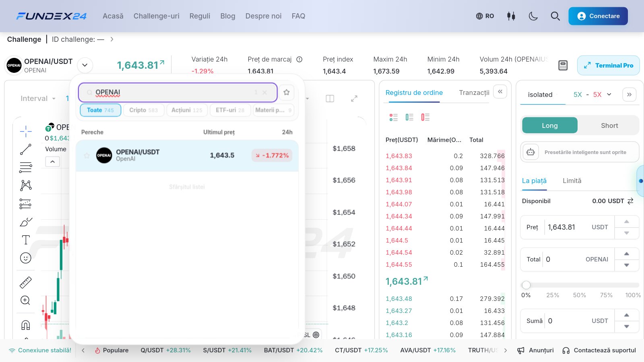Open the Fibonacci retracement tool
644x362 pixels.
click(26, 167)
